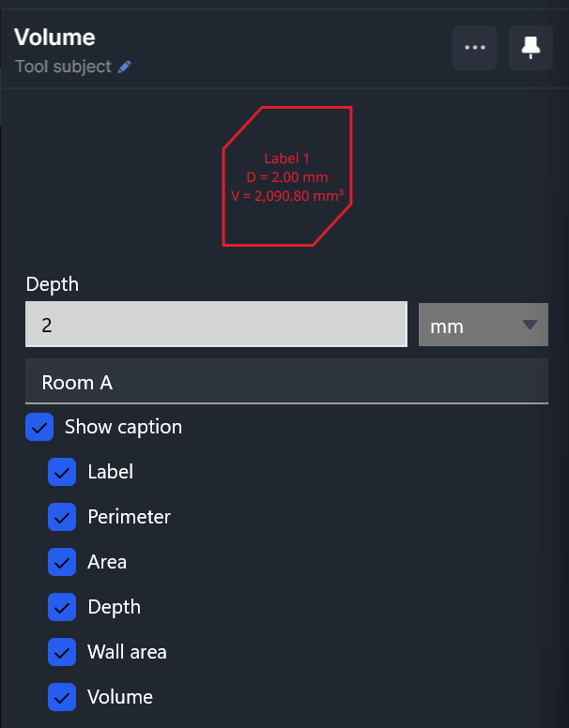The width and height of the screenshot is (569, 728).
Task: Toggle the Volume caption checkbox
Action: pyautogui.click(x=62, y=697)
